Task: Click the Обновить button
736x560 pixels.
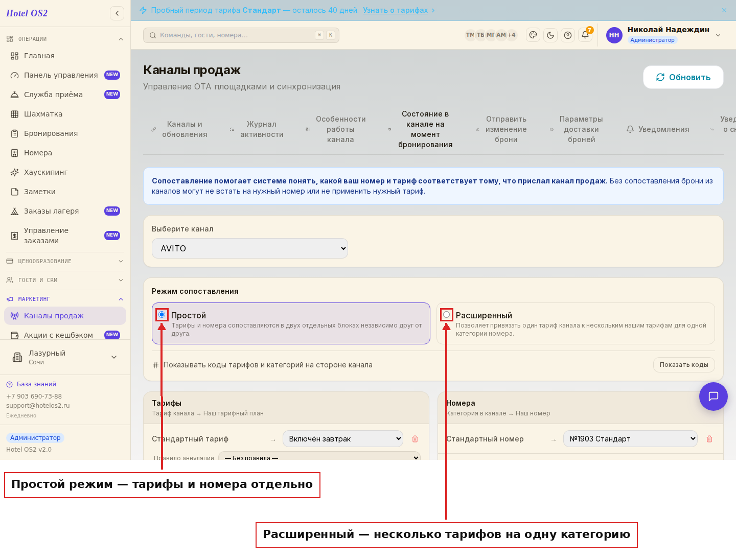Action: pyautogui.click(x=683, y=77)
